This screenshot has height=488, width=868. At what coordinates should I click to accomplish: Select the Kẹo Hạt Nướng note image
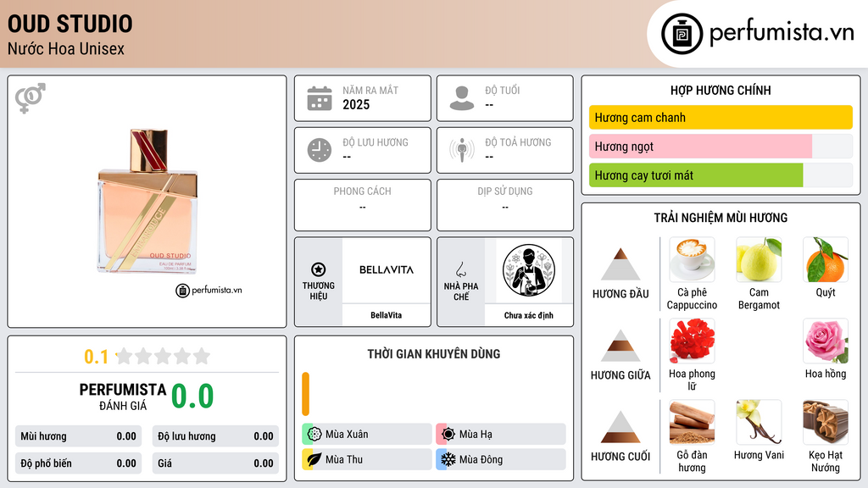click(826, 422)
